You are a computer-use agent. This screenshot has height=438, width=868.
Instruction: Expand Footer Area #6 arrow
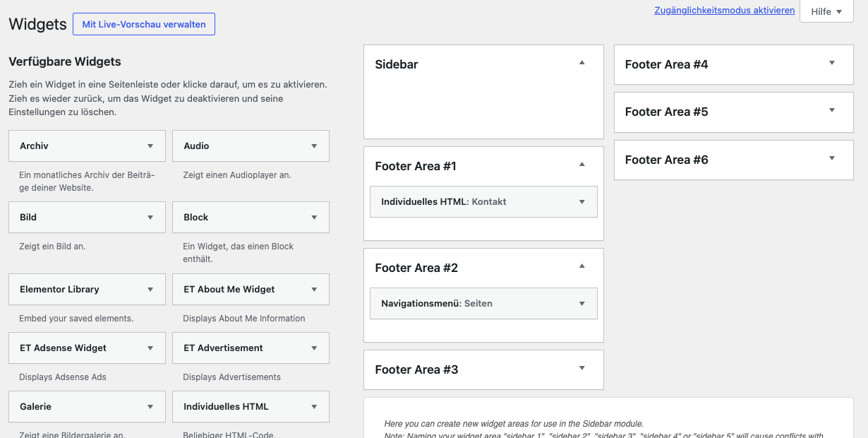point(832,158)
